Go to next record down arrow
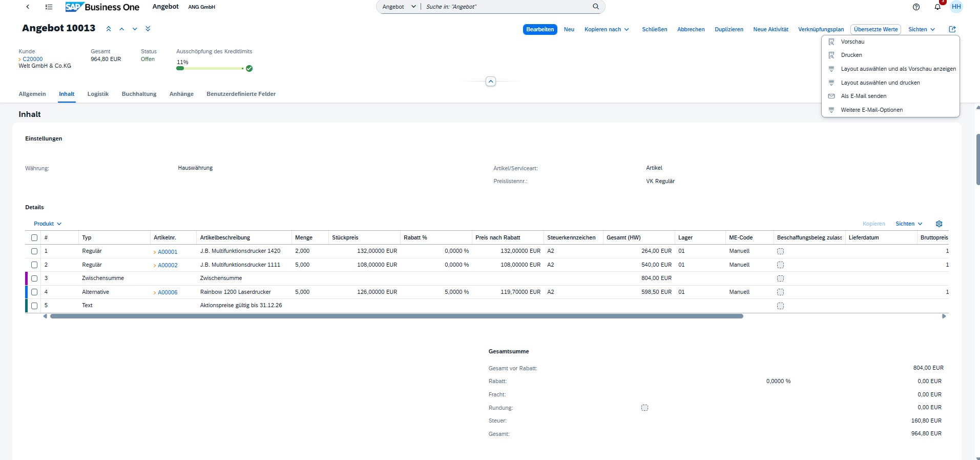The width and height of the screenshot is (980, 460). (135, 29)
